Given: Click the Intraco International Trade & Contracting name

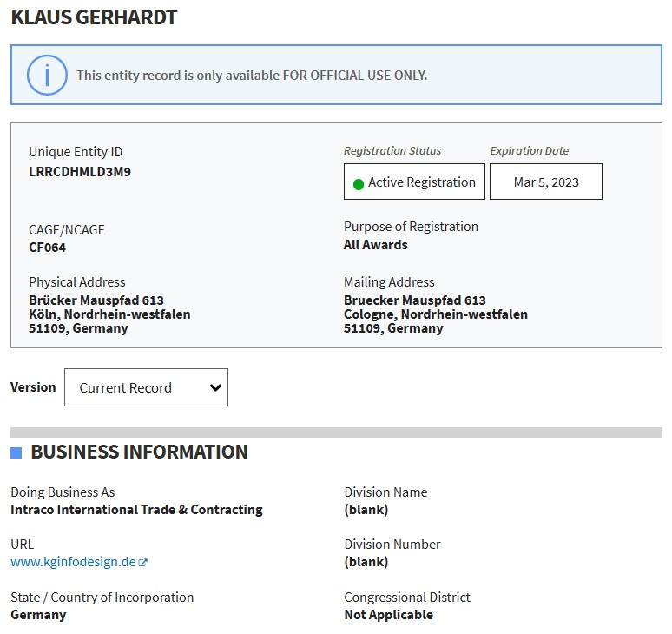Looking at the screenshot, I should (136, 510).
